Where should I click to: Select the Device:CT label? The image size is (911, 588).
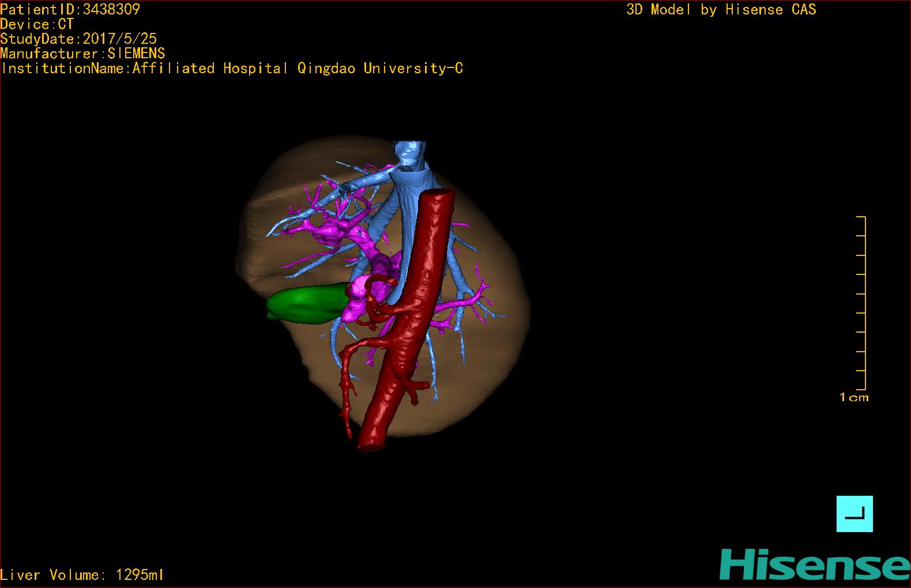37,24
